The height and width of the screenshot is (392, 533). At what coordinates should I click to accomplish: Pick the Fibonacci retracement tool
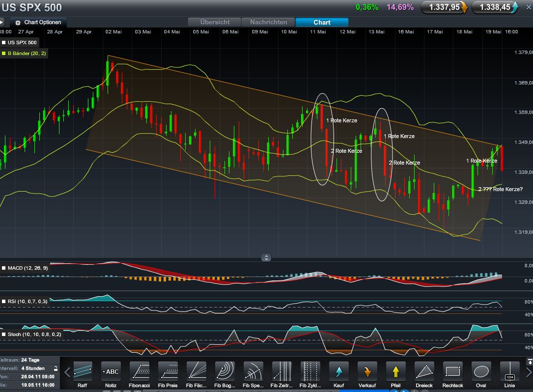140,375
